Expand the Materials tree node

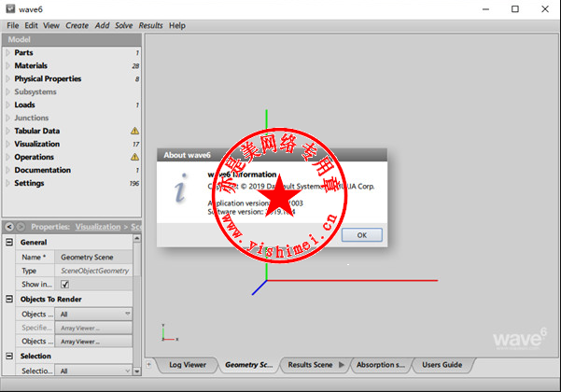[7, 66]
